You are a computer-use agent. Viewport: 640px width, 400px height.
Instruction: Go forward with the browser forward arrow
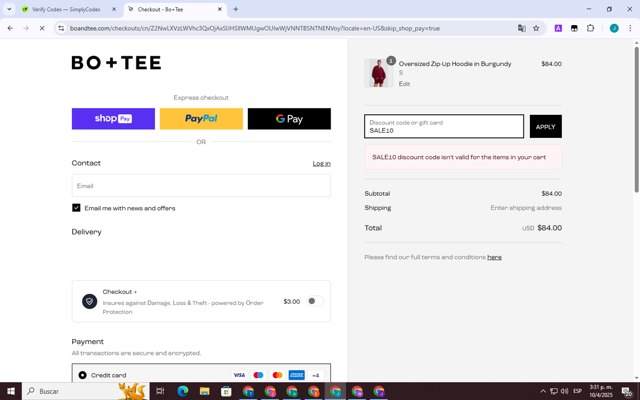[26, 28]
